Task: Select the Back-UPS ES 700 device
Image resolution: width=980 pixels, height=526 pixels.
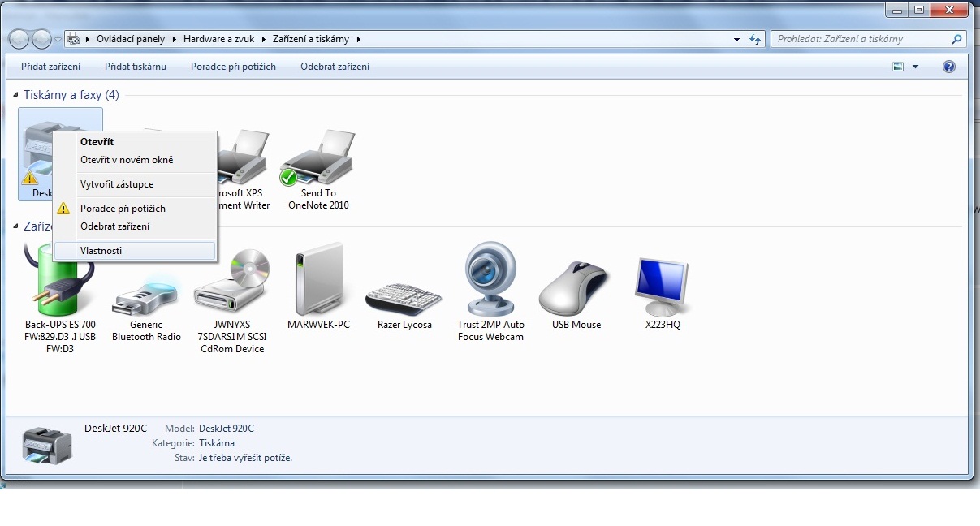Action: (x=60, y=299)
